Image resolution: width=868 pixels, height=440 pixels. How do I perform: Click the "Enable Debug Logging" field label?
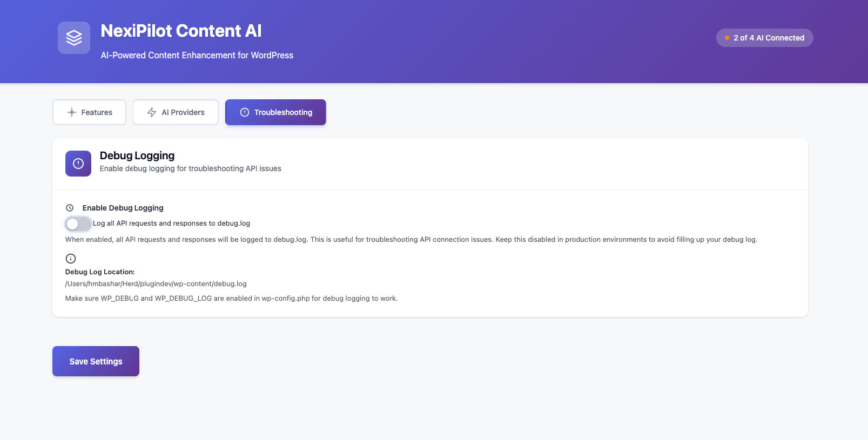click(x=123, y=208)
